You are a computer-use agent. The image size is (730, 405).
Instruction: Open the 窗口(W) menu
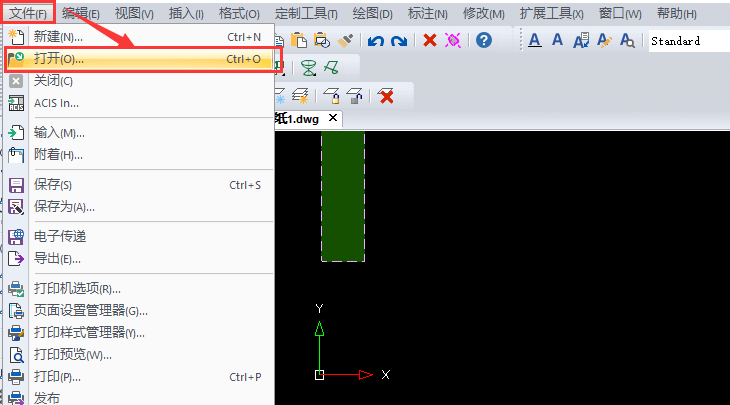[620, 14]
